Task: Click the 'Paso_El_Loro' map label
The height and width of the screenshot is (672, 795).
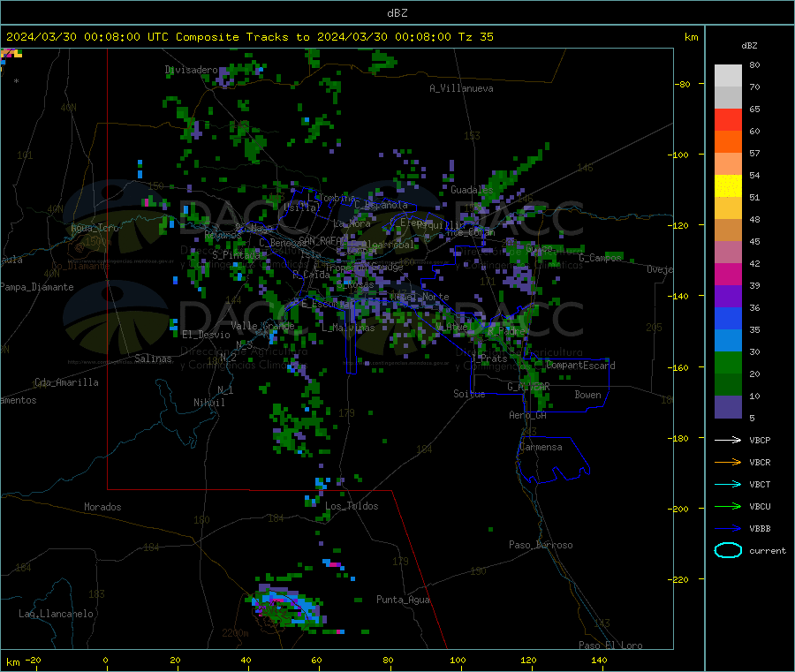Action: point(610,646)
